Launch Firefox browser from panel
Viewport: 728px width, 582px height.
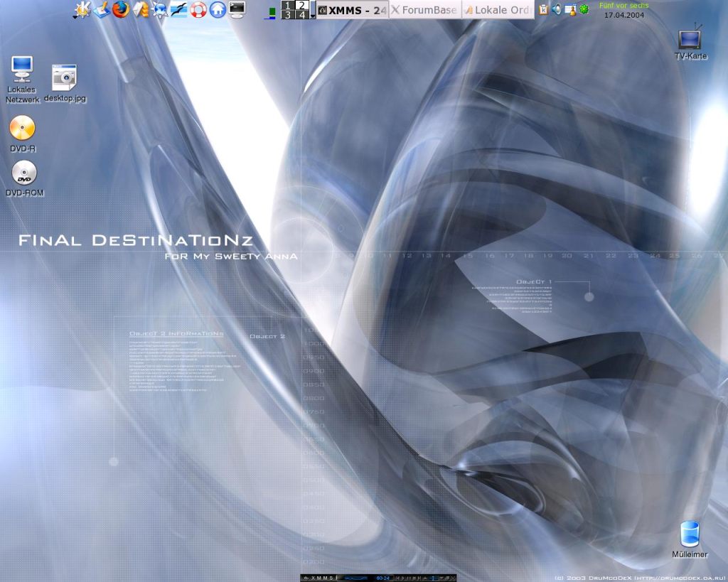121,9
